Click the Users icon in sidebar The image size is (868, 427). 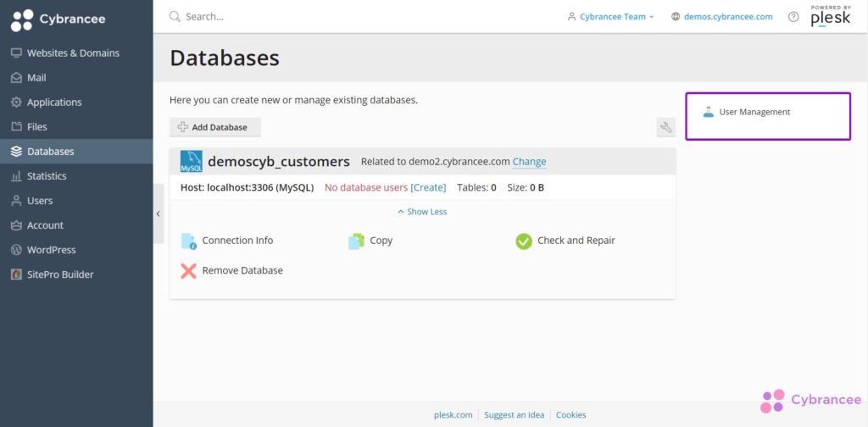click(x=16, y=201)
